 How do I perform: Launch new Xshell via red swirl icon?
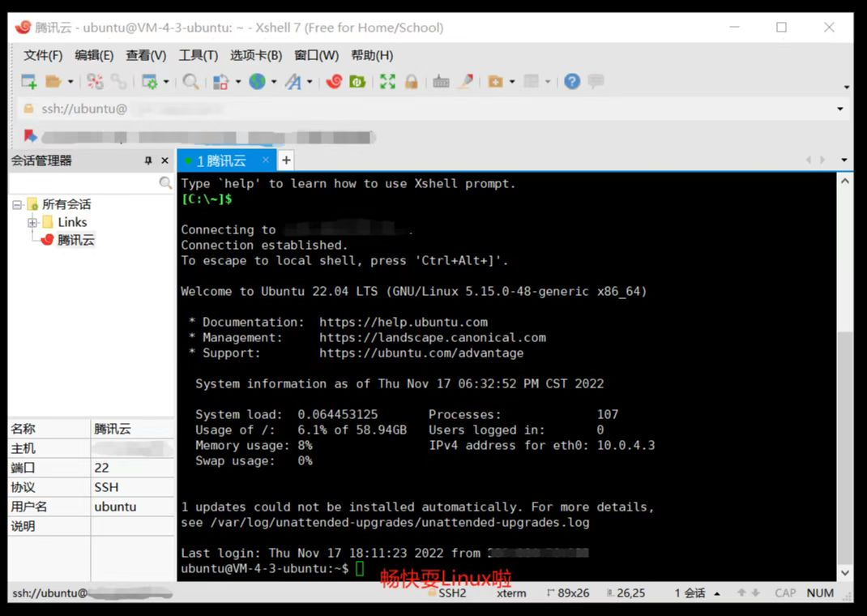tap(334, 82)
